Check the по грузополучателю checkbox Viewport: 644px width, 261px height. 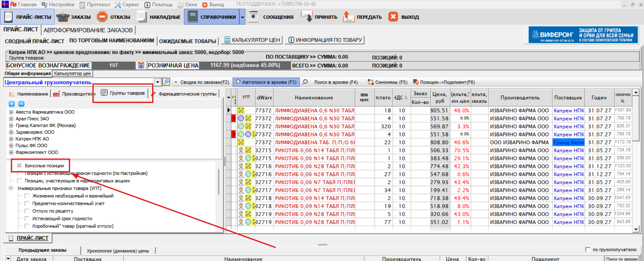tap(588, 250)
